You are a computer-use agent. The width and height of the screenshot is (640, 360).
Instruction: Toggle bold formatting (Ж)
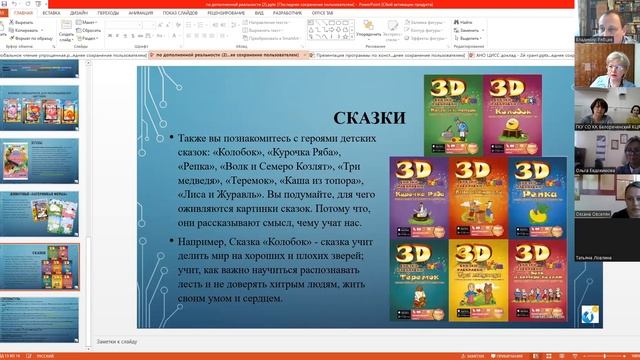pos(109,36)
